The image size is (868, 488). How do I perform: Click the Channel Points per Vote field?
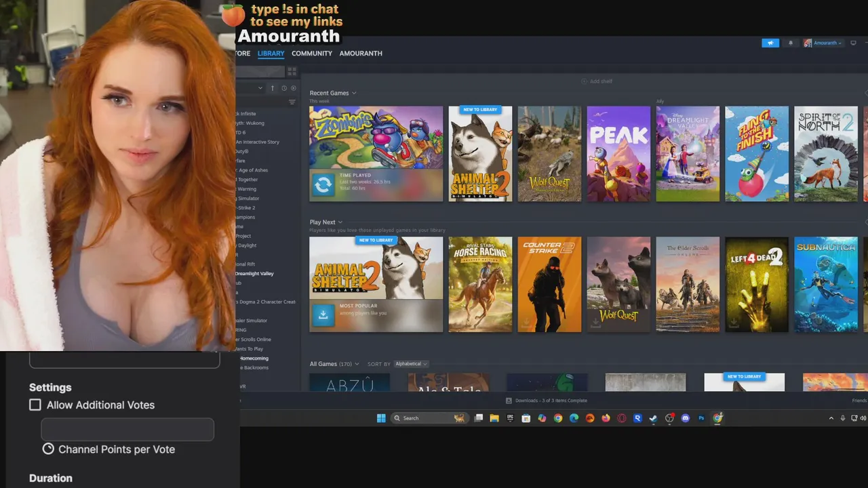[127, 430]
